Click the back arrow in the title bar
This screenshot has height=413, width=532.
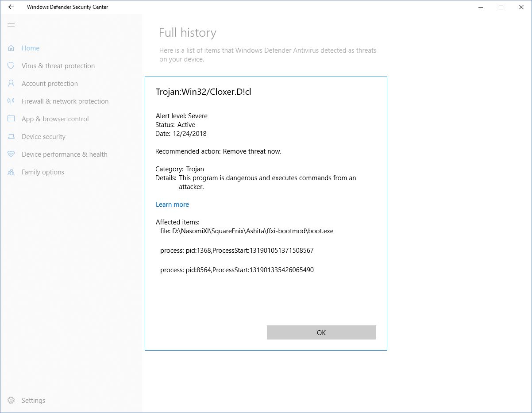pyautogui.click(x=11, y=7)
